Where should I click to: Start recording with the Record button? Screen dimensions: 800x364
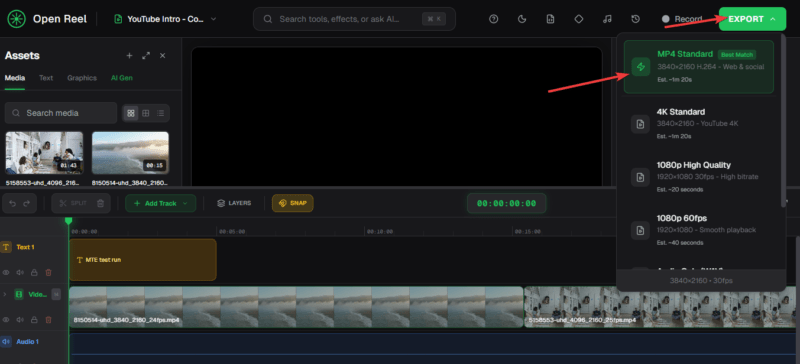pos(682,19)
